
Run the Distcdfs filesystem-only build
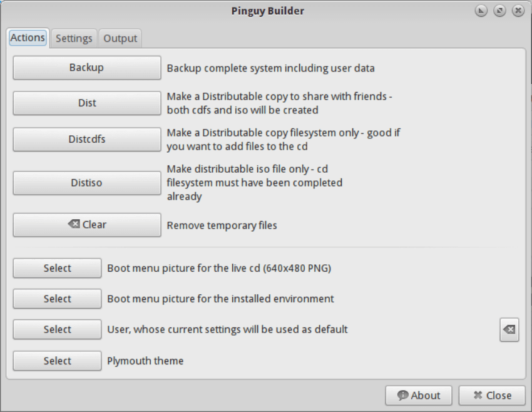tap(87, 140)
